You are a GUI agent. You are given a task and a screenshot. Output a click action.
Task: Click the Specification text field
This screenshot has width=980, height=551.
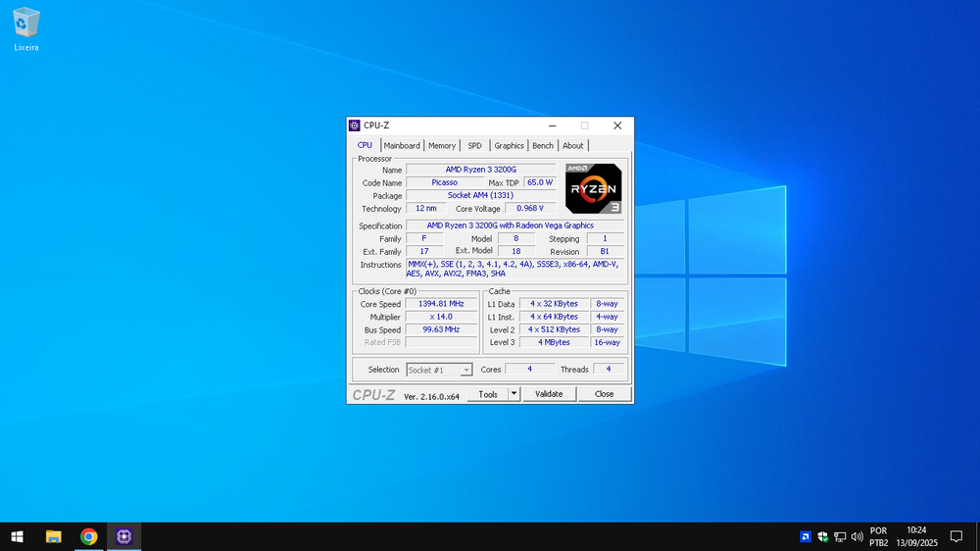click(x=514, y=225)
